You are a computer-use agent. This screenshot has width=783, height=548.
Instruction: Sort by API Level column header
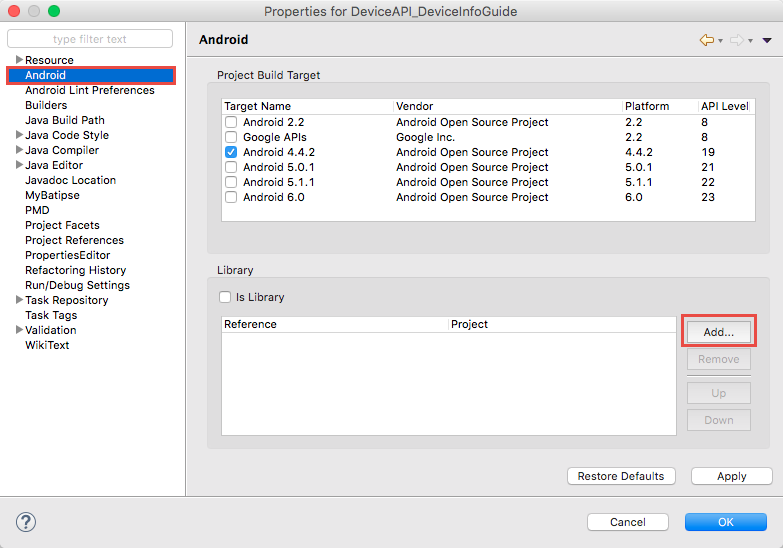point(725,106)
